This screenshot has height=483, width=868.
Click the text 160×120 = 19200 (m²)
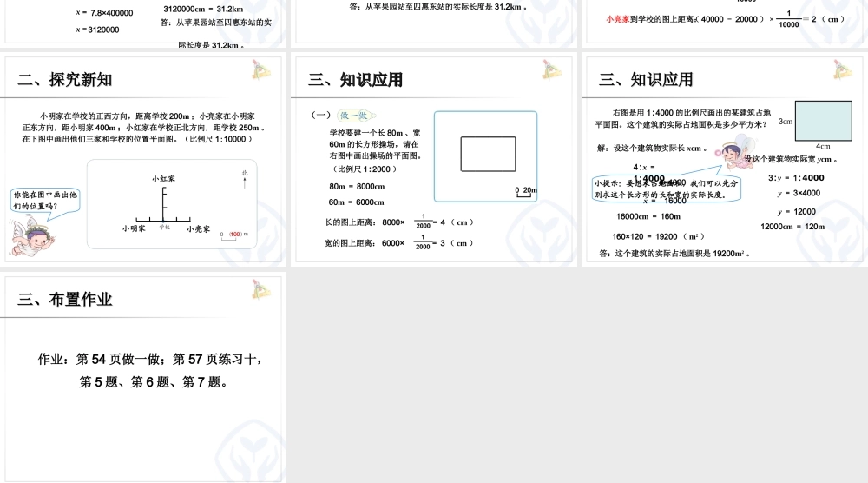click(x=658, y=236)
